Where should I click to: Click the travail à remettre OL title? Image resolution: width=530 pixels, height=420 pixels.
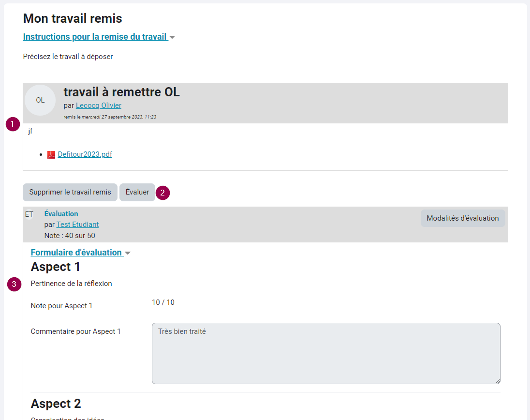pos(122,92)
